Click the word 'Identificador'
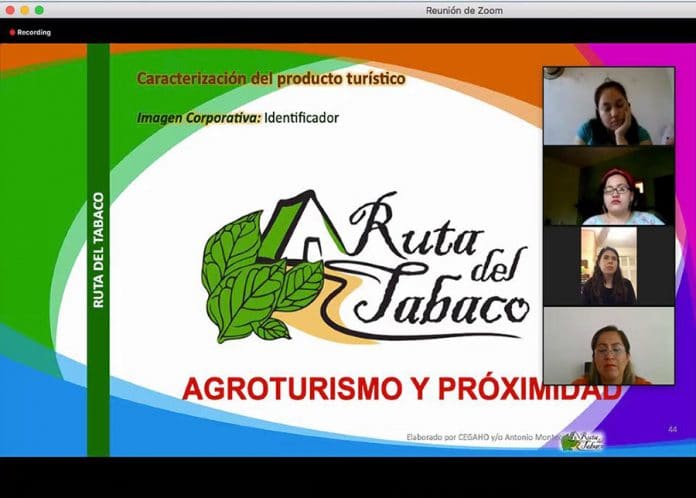Viewport: 696px width, 498px height. 301,118
